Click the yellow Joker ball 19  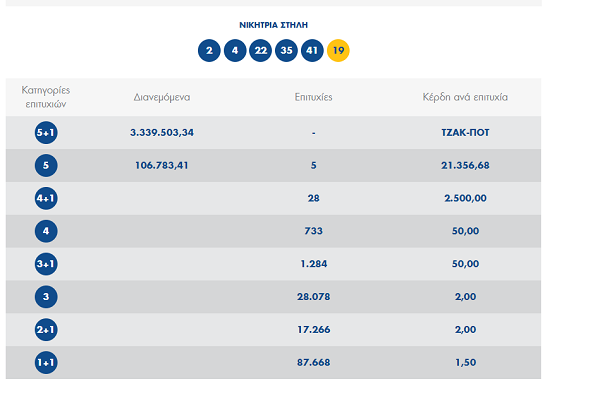pyautogui.click(x=338, y=50)
